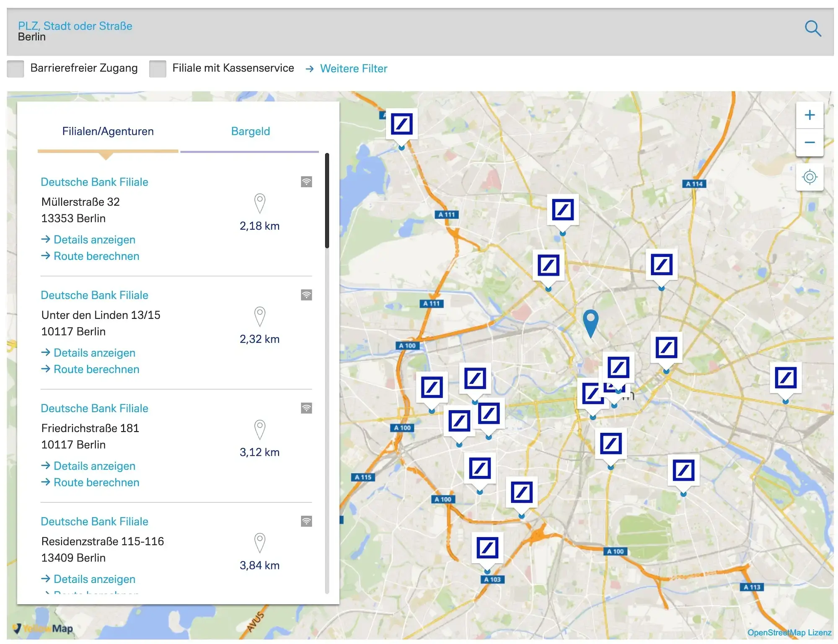Click the 2,18 km distance text

259,226
